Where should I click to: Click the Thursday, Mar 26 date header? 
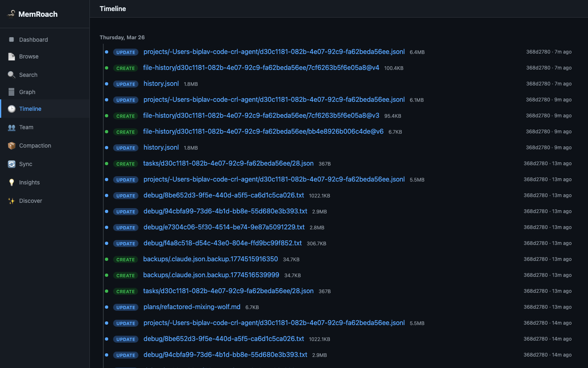coord(122,37)
